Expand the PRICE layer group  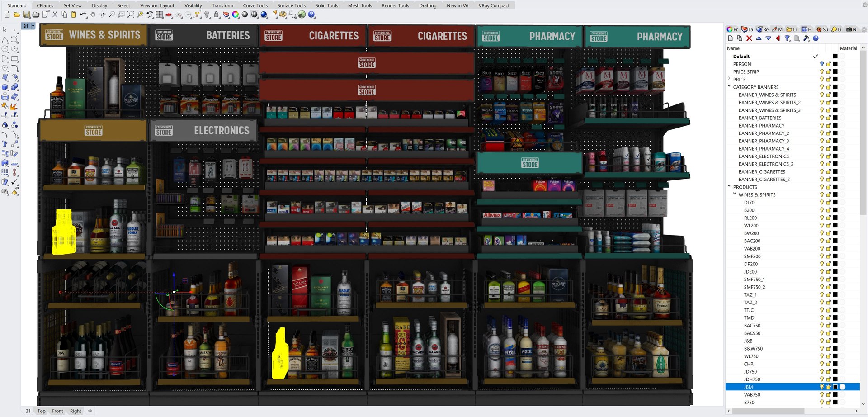(x=729, y=79)
